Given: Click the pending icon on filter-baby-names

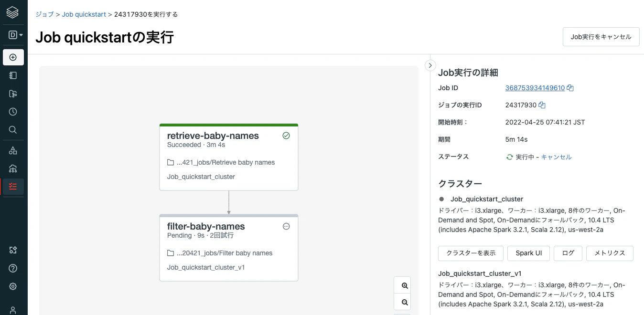Looking at the screenshot, I should point(286,226).
